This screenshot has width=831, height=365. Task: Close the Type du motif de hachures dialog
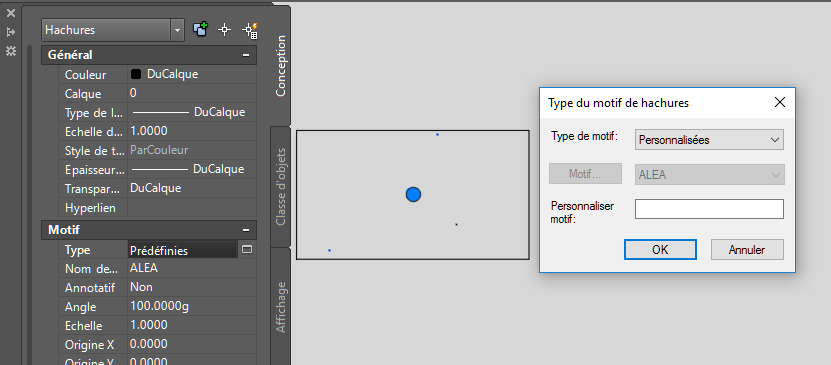click(x=780, y=102)
